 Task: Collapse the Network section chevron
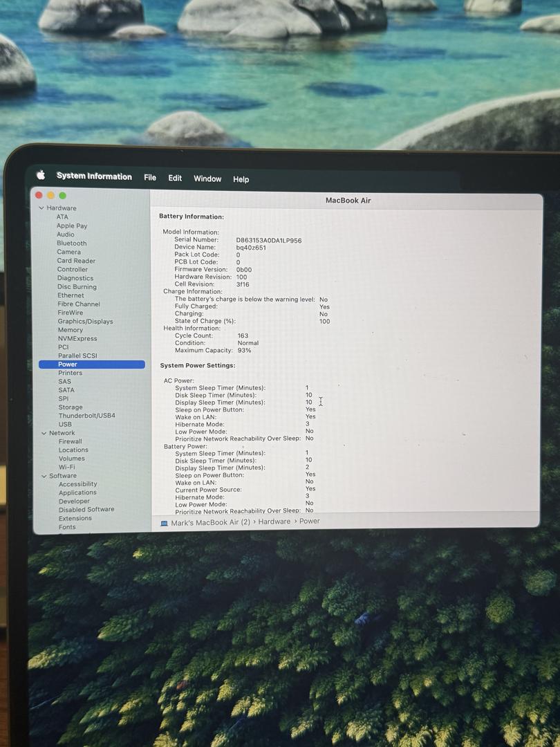tap(44, 433)
